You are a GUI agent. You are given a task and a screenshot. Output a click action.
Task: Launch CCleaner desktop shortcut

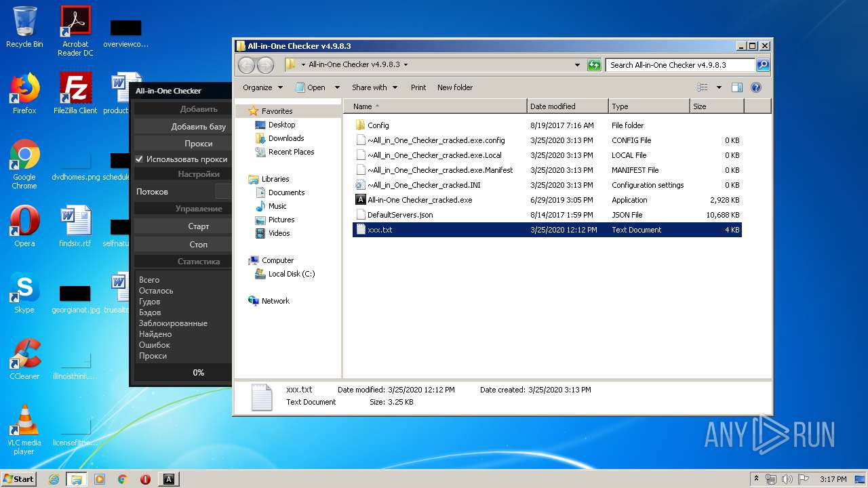24,359
